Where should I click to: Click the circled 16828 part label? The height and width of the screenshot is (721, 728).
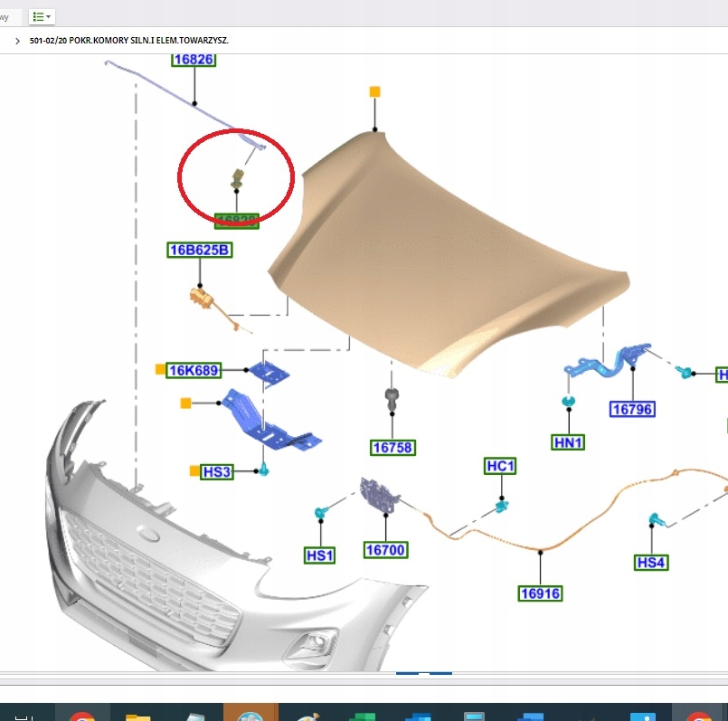236,221
